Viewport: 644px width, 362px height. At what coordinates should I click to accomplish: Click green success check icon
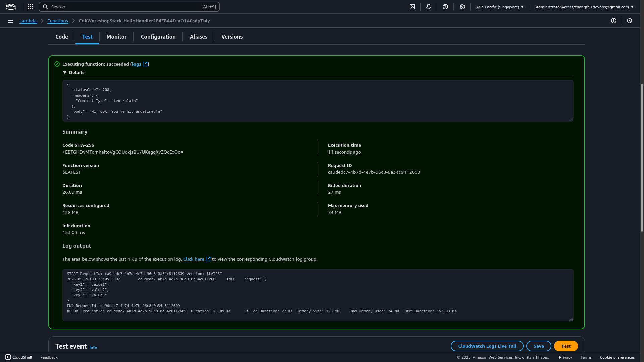[x=57, y=64]
